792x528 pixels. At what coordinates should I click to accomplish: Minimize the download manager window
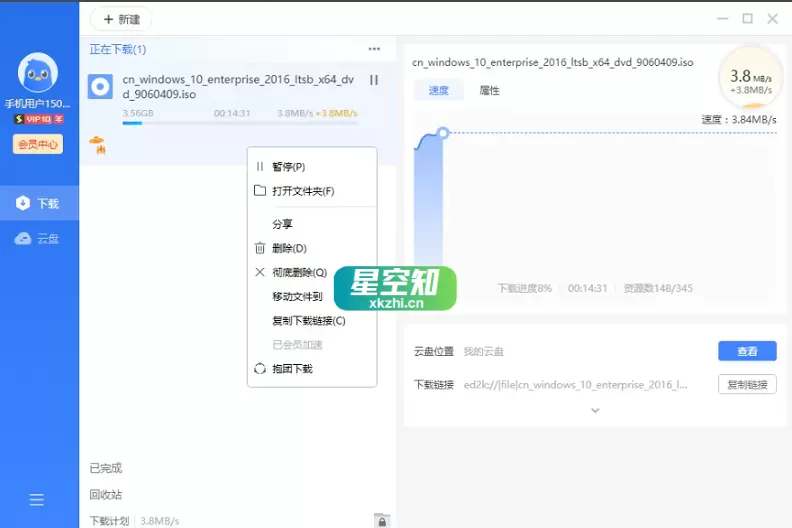pyautogui.click(x=722, y=19)
